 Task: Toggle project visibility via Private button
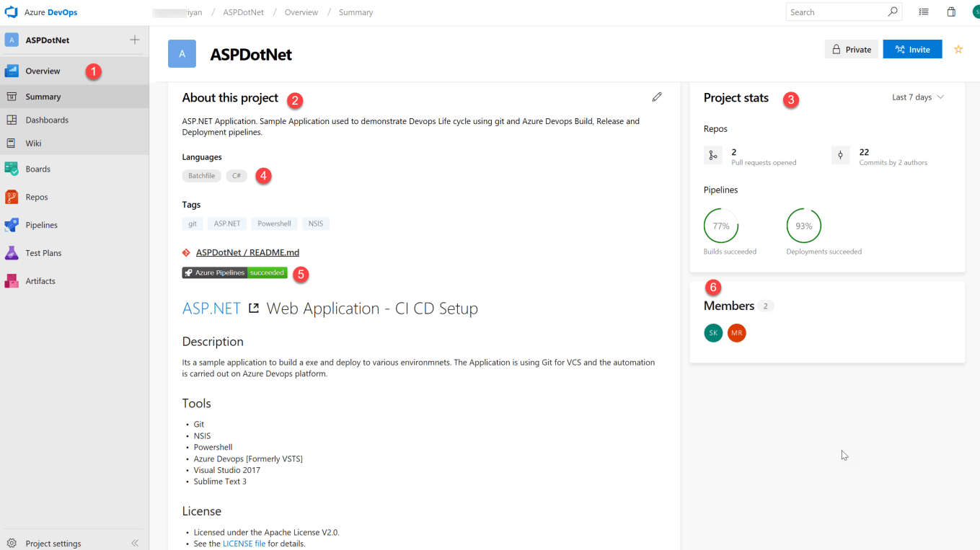(x=851, y=50)
